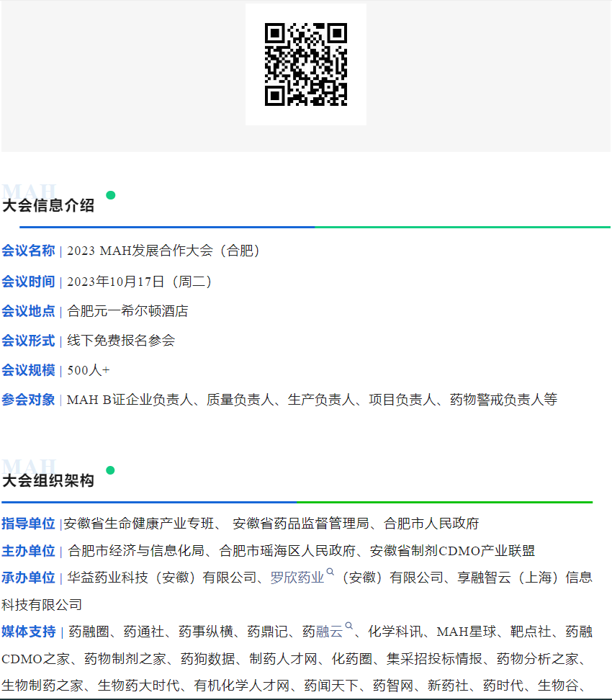Click the 承办单位 label

[28, 578]
